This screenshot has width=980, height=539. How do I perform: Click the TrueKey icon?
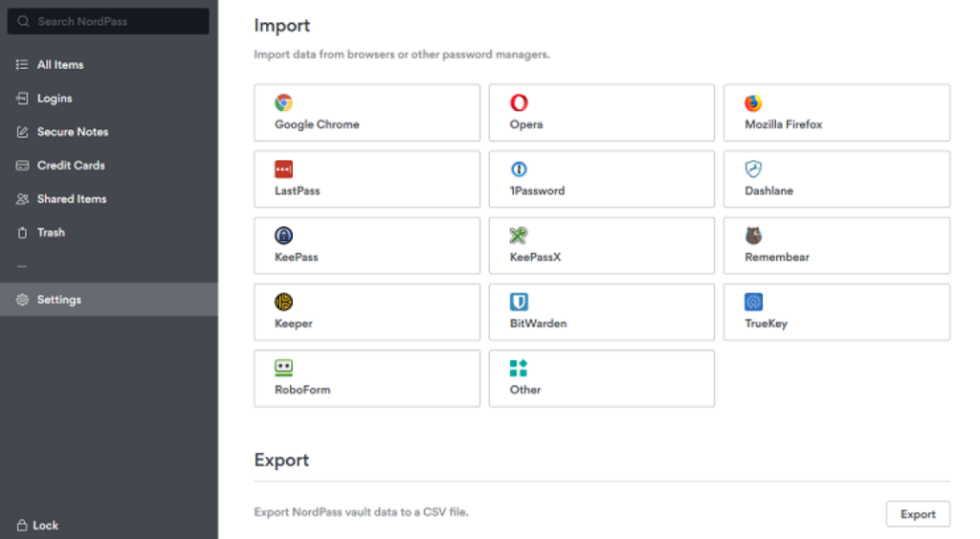[753, 303]
